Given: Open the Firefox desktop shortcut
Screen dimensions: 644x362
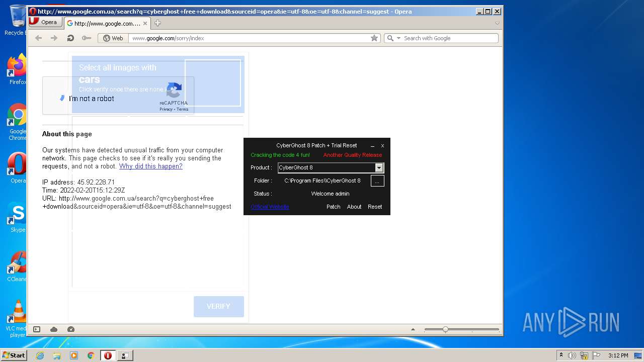Looking at the screenshot, I should [17, 69].
